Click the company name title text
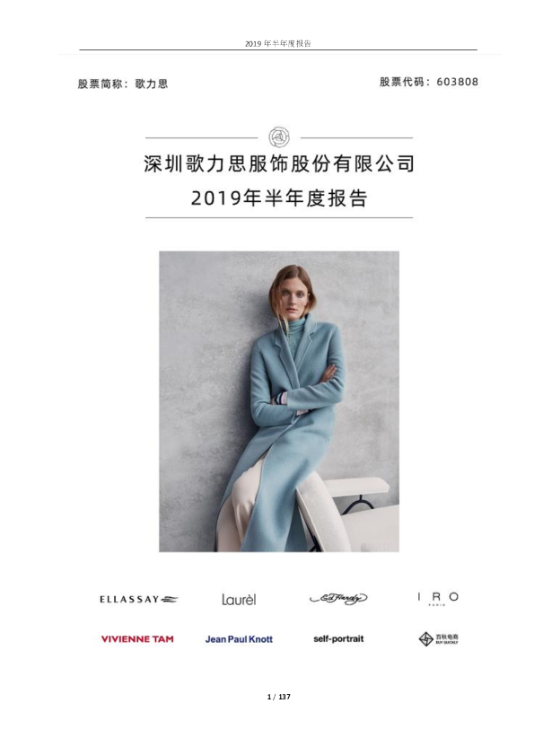The height and width of the screenshot is (756, 534). [279, 164]
